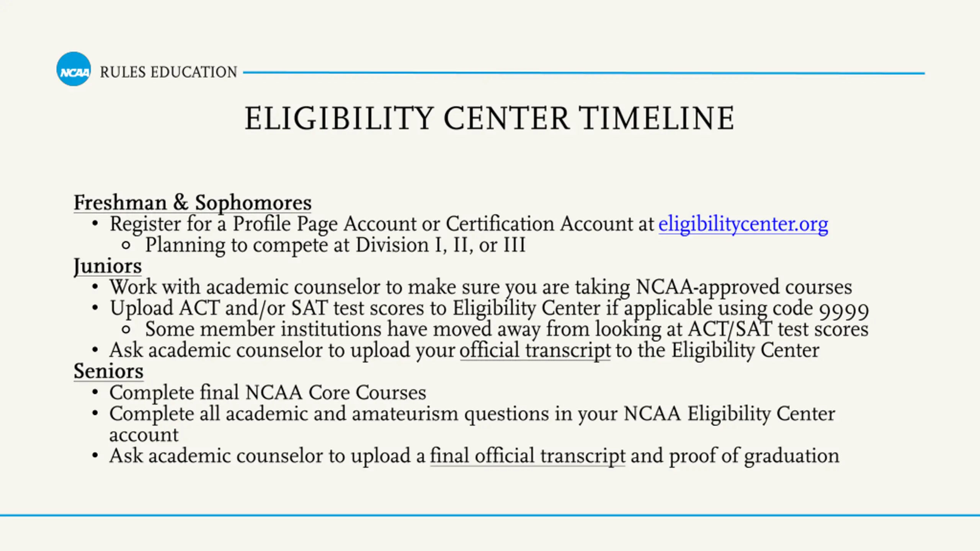Open the eligibilitycenter.org hyperlink
This screenshot has height=551, width=980.
click(743, 224)
